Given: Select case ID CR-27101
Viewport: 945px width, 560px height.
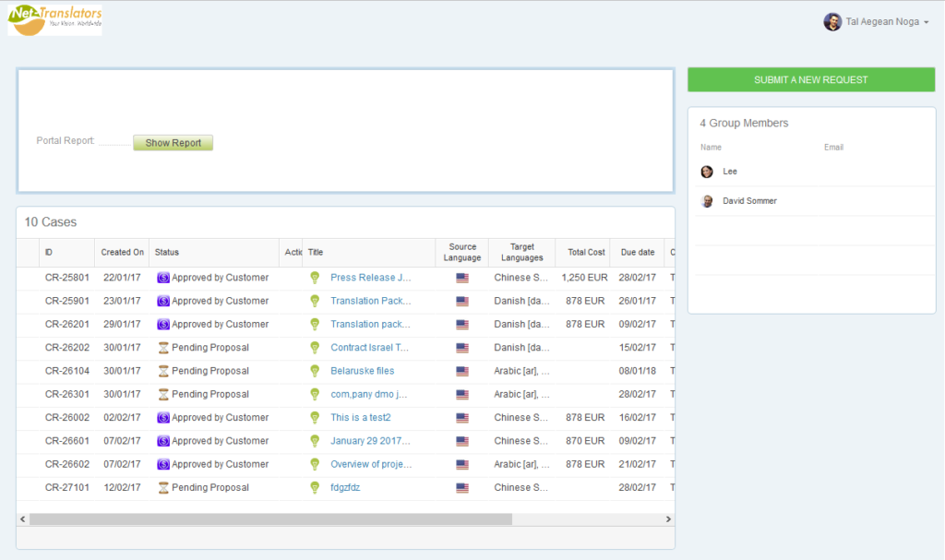Looking at the screenshot, I should pyautogui.click(x=66, y=488).
